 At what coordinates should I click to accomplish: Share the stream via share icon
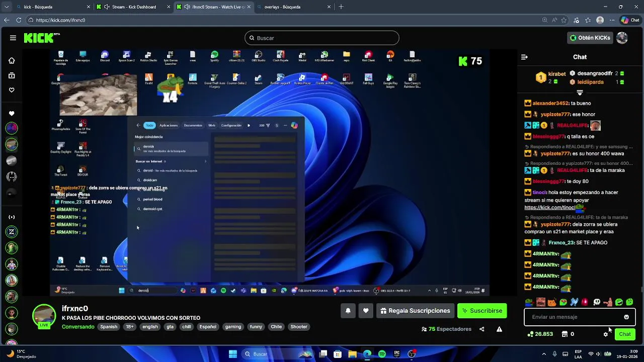pos(482,329)
